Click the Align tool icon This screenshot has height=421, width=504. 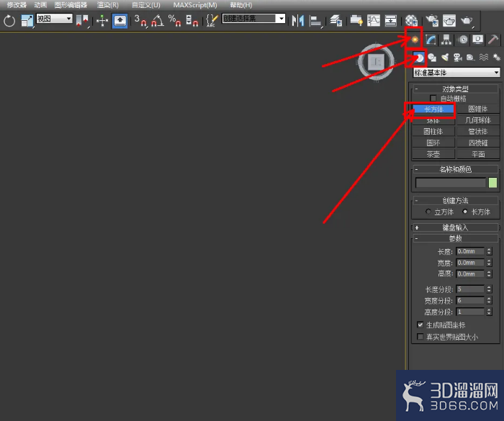coord(315,21)
